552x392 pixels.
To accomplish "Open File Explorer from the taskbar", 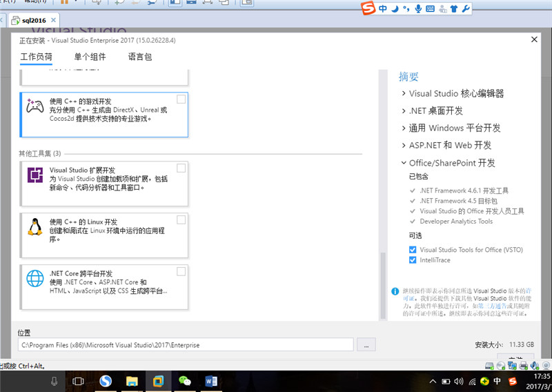I will (132, 381).
